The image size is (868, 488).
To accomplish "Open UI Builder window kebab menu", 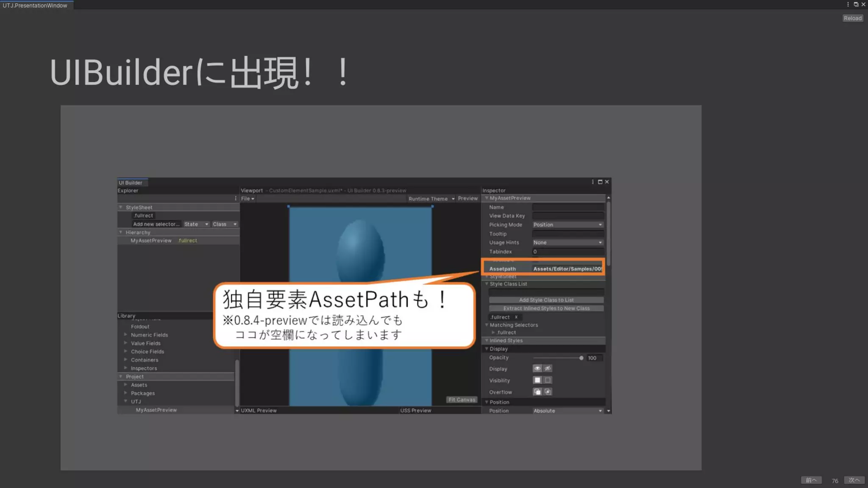I will pyautogui.click(x=593, y=182).
